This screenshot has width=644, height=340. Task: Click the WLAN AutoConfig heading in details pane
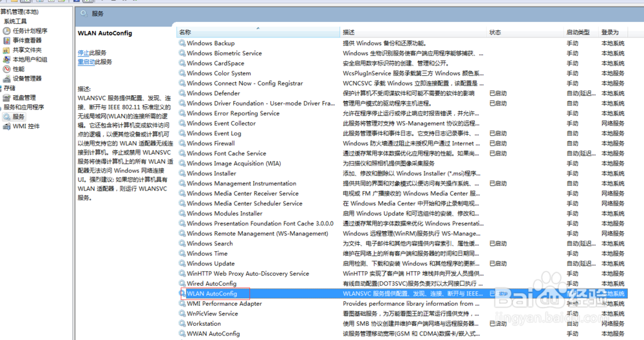click(105, 33)
